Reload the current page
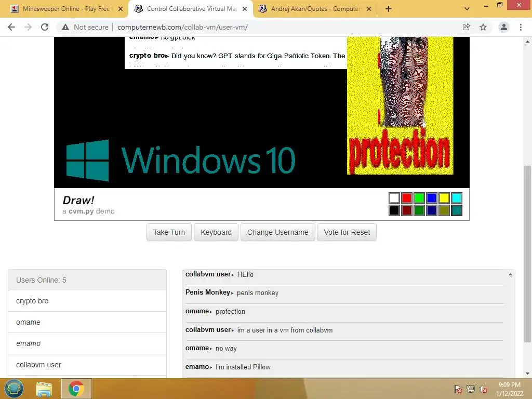This screenshot has height=399, width=532. coord(45,27)
